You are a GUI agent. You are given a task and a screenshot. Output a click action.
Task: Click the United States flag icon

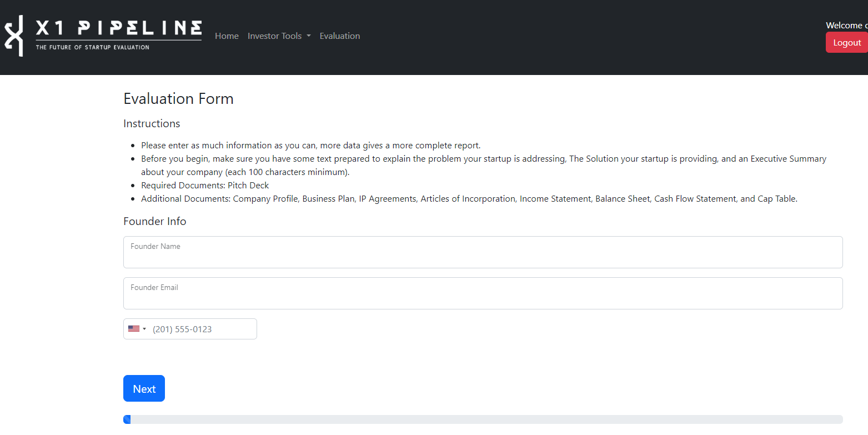click(134, 329)
